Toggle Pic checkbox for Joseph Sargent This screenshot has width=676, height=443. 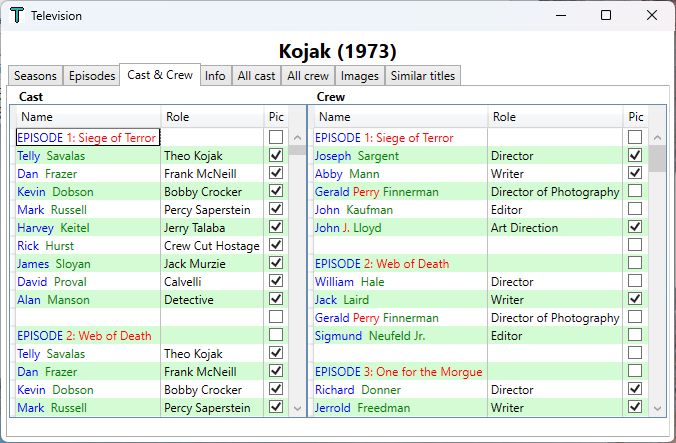coord(635,155)
